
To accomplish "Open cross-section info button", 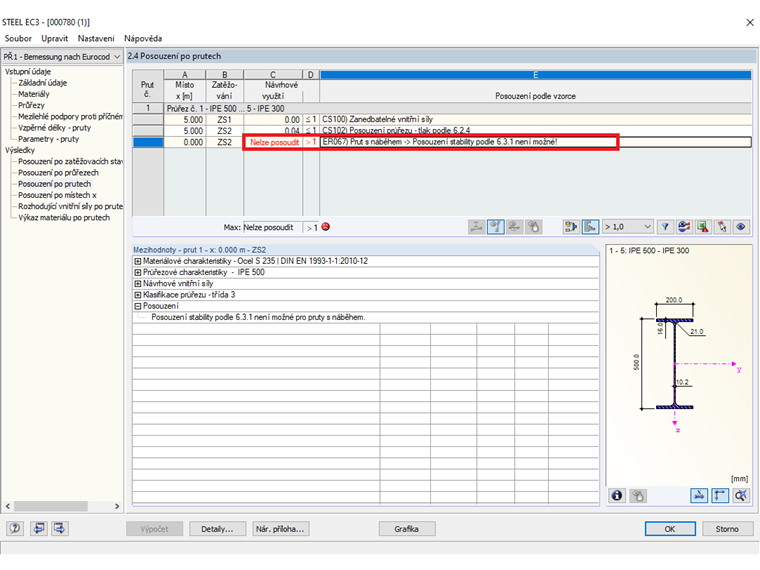I will pos(617,495).
